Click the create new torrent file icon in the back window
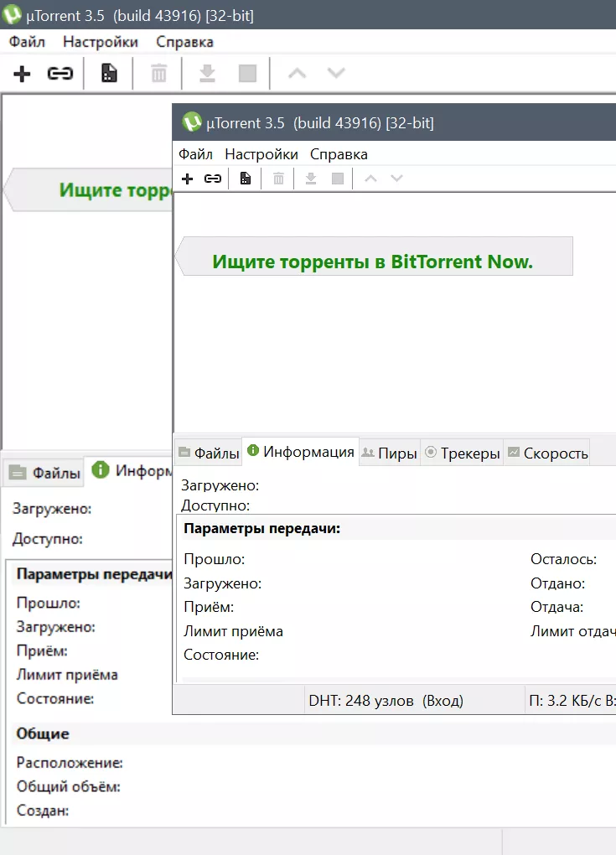 (109, 73)
